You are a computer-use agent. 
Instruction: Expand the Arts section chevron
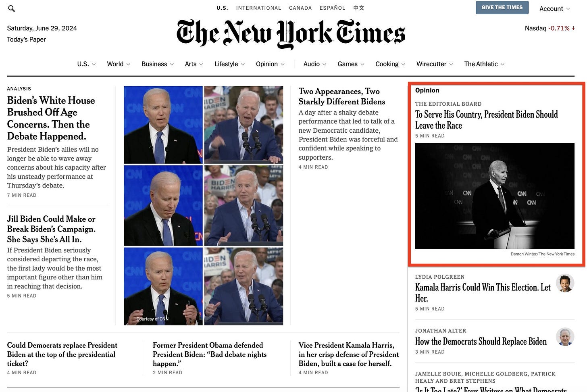pyautogui.click(x=201, y=65)
